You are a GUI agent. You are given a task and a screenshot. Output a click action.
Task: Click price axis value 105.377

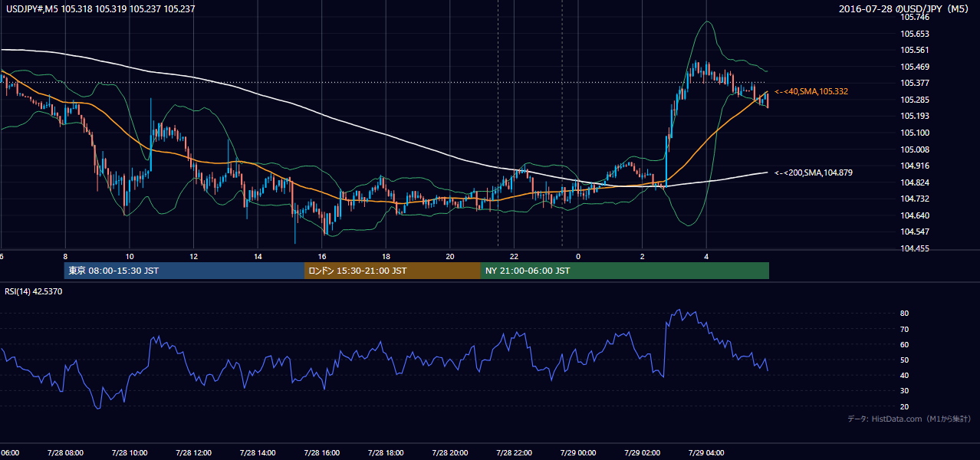(916, 83)
